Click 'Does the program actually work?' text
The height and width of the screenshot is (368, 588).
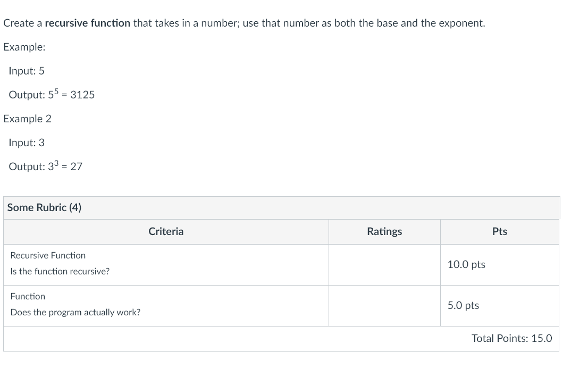click(75, 313)
